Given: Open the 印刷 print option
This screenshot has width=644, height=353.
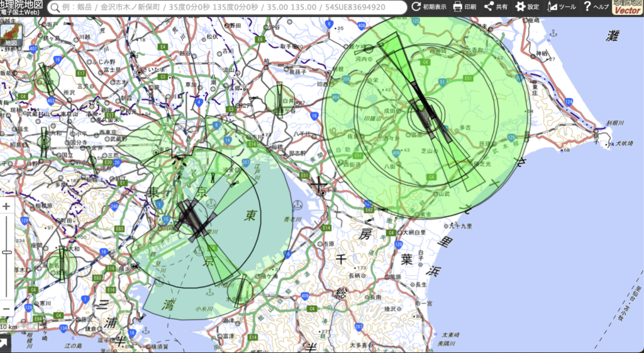Looking at the screenshot, I should pyautogui.click(x=465, y=7).
